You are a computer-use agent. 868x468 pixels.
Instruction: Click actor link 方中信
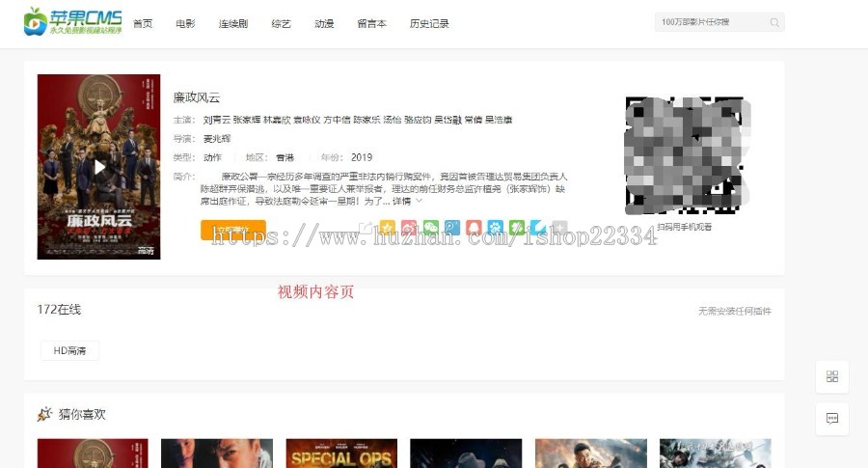click(x=338, y=120)
